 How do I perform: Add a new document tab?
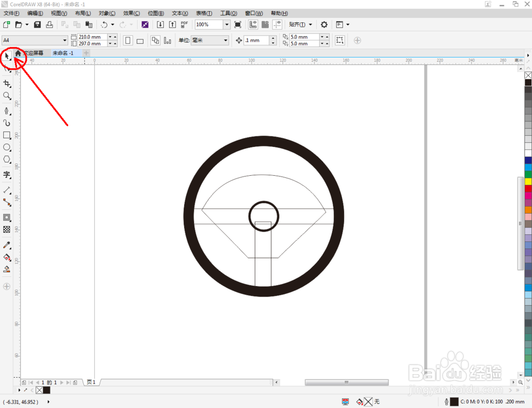click(x=86, y=53)
